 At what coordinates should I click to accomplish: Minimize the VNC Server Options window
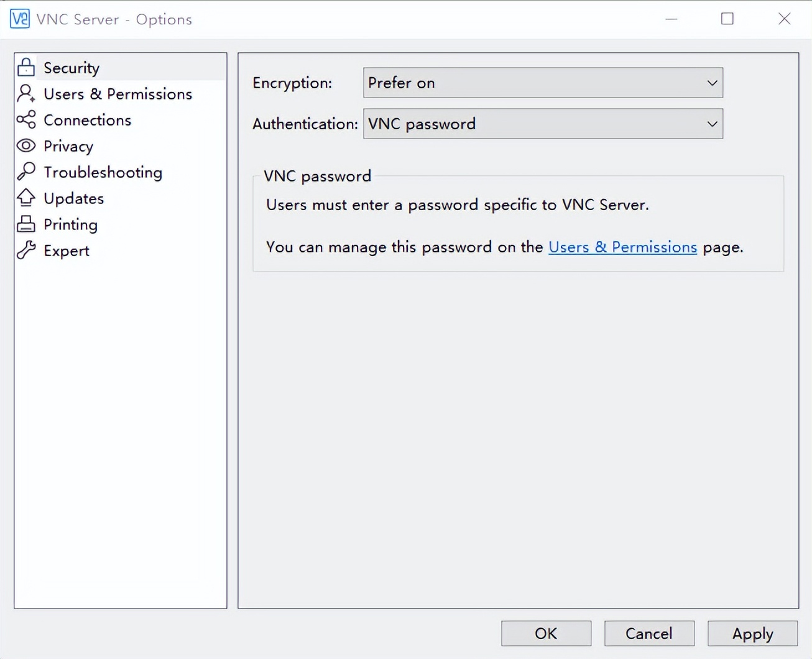[x=671, y=19]
